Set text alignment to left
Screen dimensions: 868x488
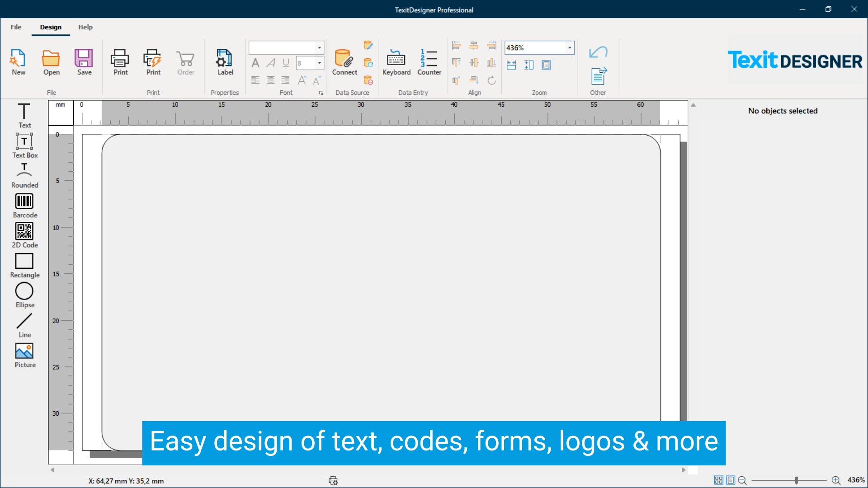(x=255, y=80)
